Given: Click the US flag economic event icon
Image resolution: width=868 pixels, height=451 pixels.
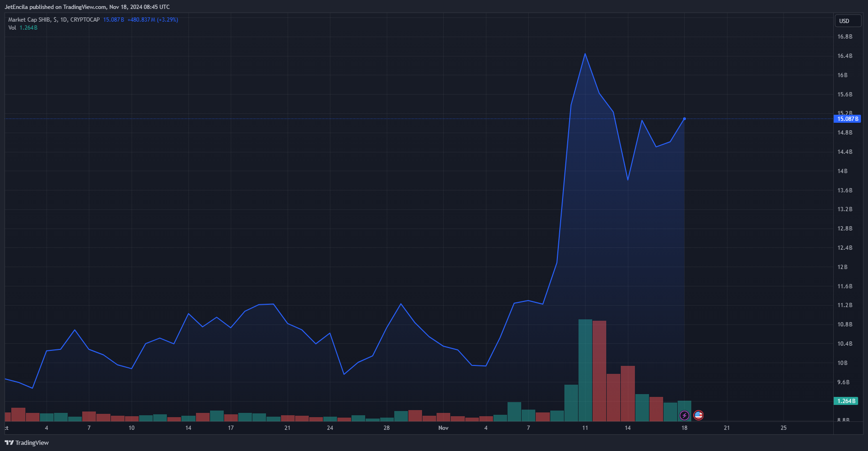Looking at the screenshot, I should point(698,415).
